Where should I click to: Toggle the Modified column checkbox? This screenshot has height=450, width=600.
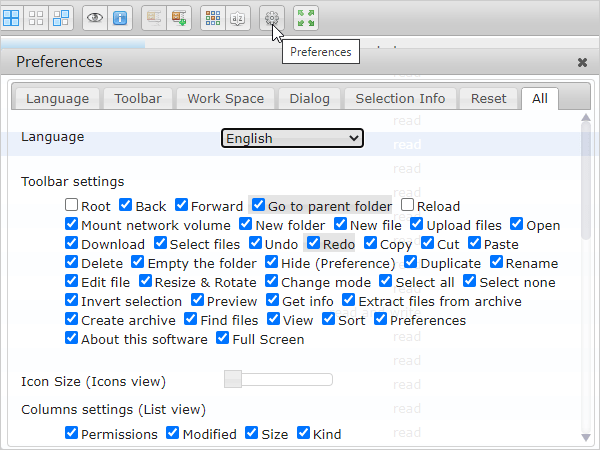click(x=173, y=433)
